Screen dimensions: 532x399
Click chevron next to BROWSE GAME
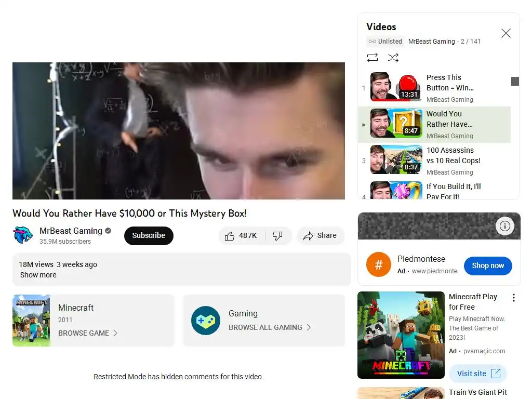tap(115, 333)
